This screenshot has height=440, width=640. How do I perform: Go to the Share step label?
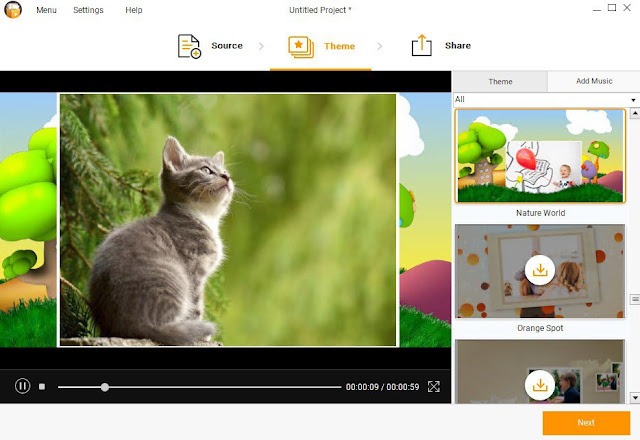pos(458,46)
